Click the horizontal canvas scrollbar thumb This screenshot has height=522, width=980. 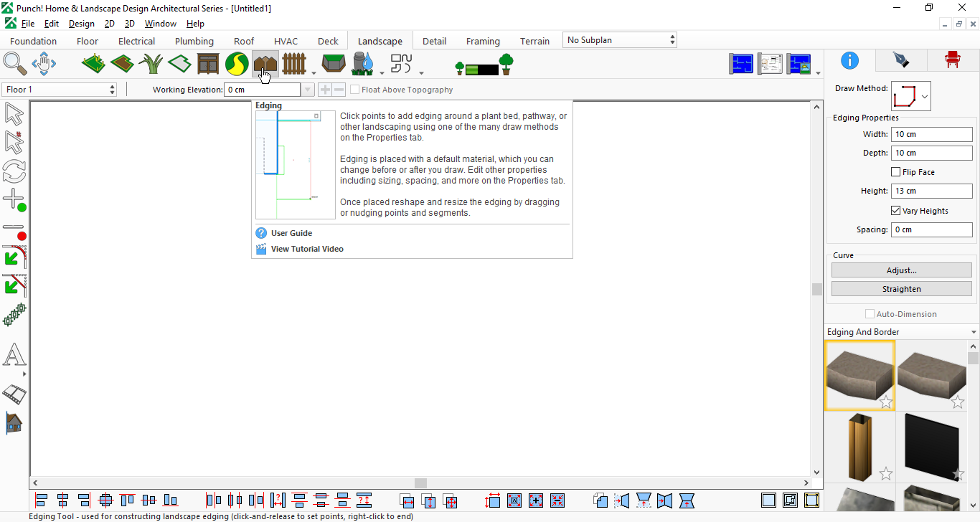click(421, 483)
